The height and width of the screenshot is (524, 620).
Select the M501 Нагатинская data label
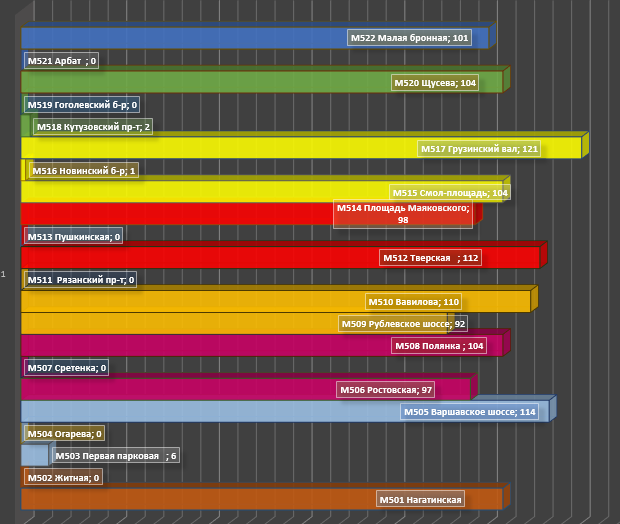click(420, 500)
